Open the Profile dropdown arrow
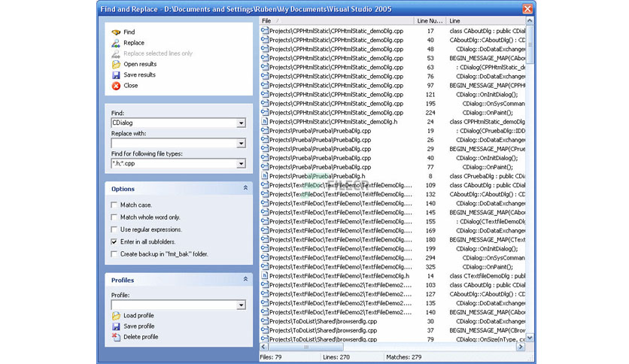Image resolution: width=629 pixels, height=364 pixels. tap(241, 305)
